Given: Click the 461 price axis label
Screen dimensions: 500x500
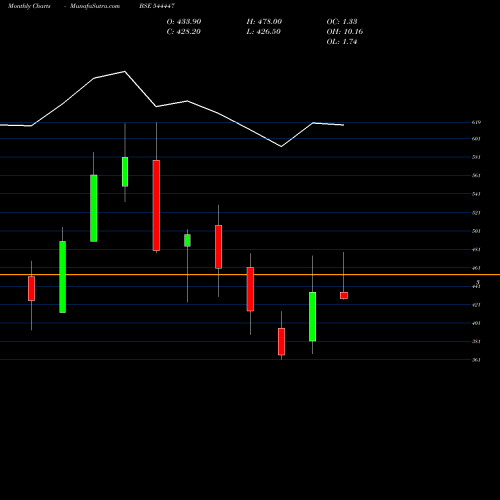Looking at the screenshot, I should [476, 268].
